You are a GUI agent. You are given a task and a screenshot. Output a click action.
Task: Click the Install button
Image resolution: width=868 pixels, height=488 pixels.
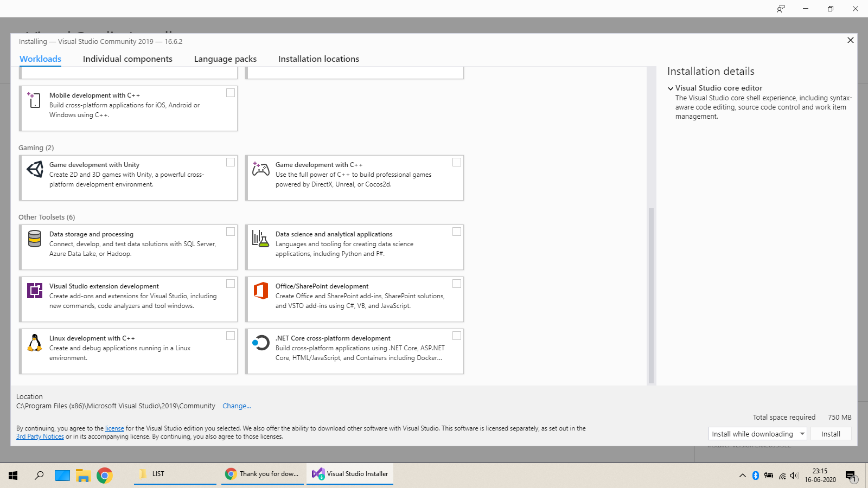click(831, 434)
